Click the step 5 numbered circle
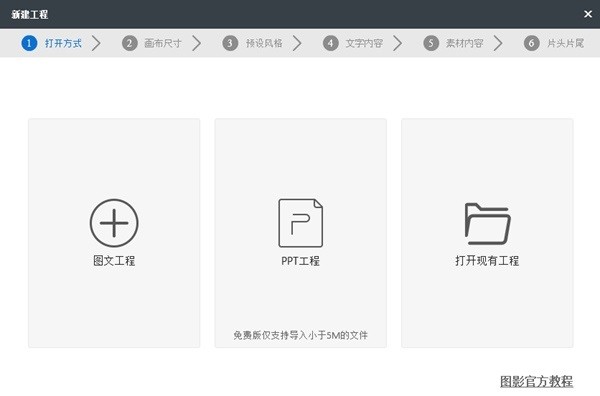This screenshot has width=600, height=396. [x=431, y=43]
